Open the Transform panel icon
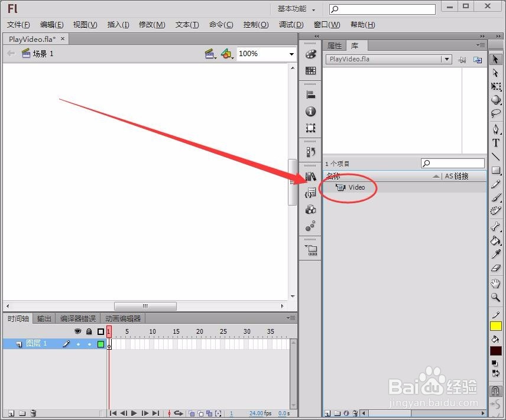 [310, 128]
